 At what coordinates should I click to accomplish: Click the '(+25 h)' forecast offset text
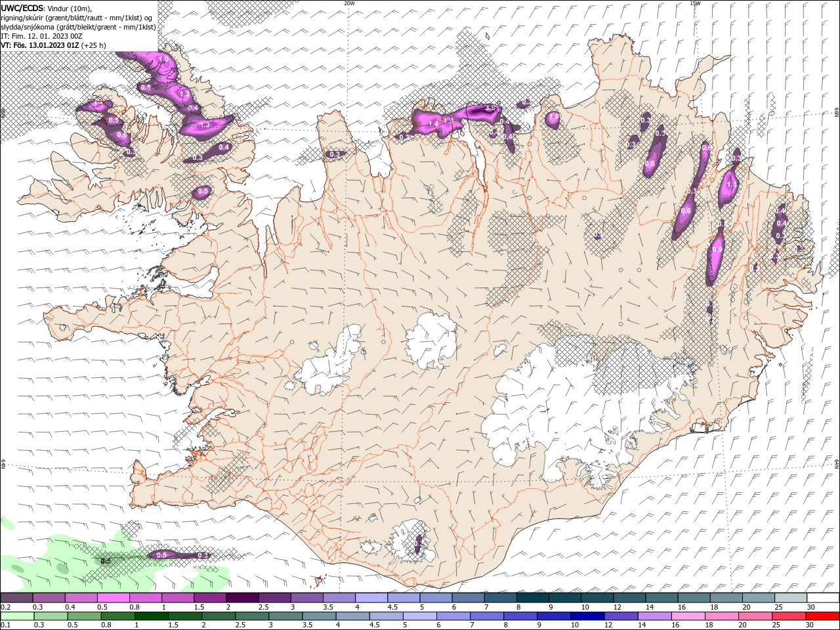94,45
